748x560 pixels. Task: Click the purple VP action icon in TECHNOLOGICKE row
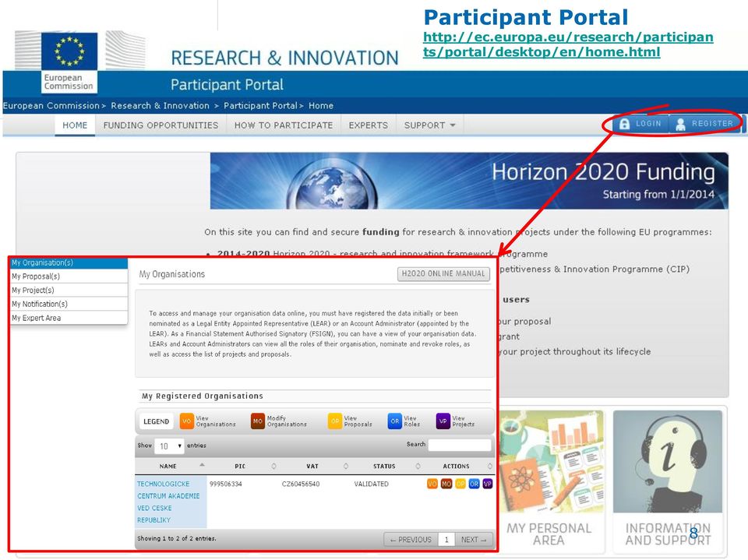(x=488, y=484)
